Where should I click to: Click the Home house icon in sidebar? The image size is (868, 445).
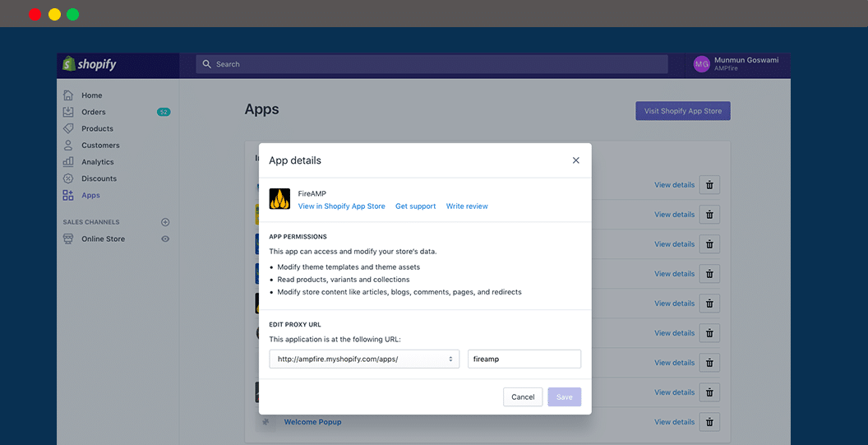point(68,95)
